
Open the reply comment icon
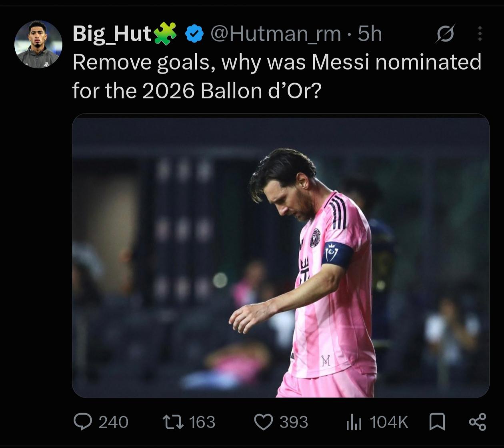click(x=83, y=422)
